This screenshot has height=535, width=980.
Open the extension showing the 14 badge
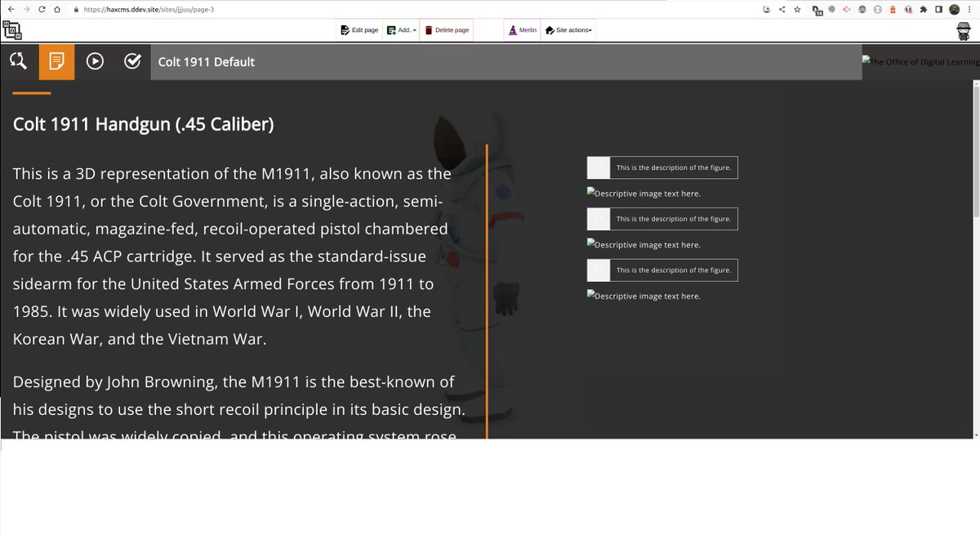(x=817, y=11)
